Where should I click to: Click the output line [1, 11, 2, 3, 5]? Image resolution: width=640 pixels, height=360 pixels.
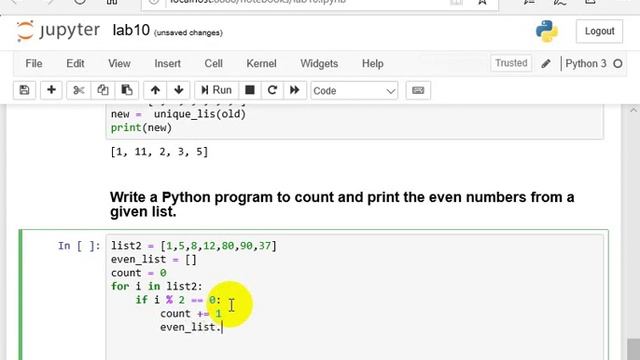click(159, 152)
